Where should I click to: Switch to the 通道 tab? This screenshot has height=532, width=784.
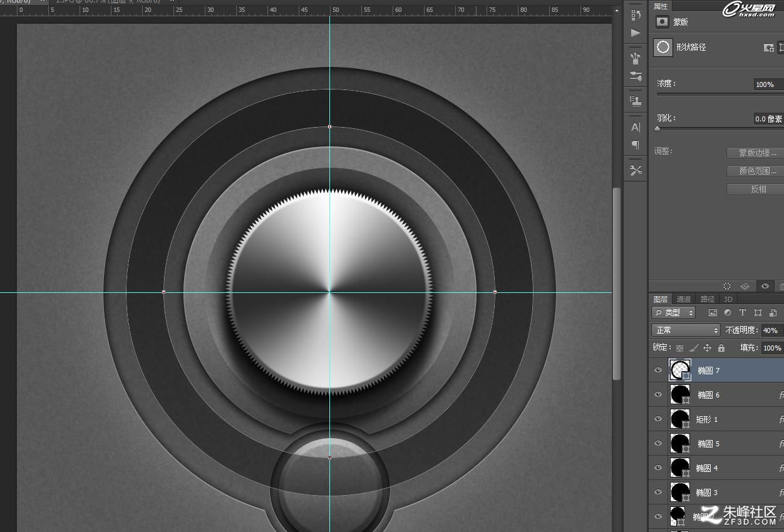click(684, 299)
